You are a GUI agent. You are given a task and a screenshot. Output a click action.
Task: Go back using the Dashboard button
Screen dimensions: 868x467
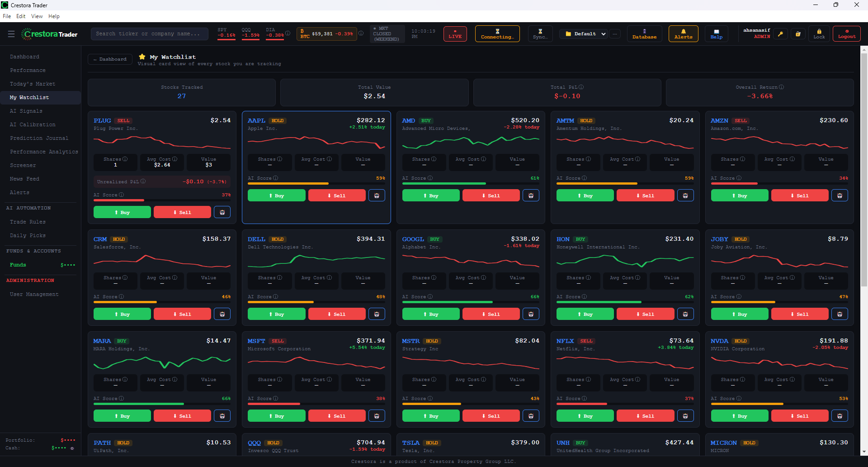tap(110, 59)
